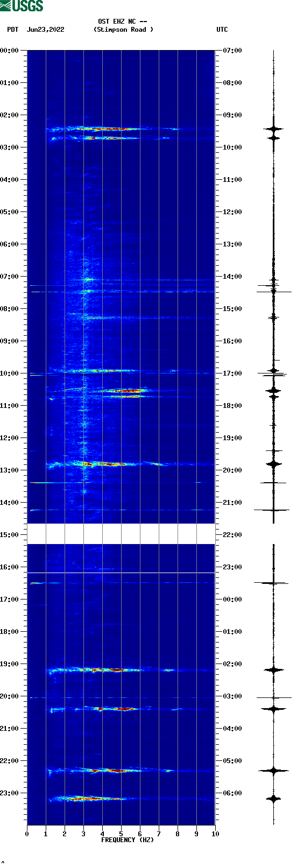This screenshot has width=297, height=868.
Task: Select the UTC axis 22:00 time label
Action: coord(232,535)
